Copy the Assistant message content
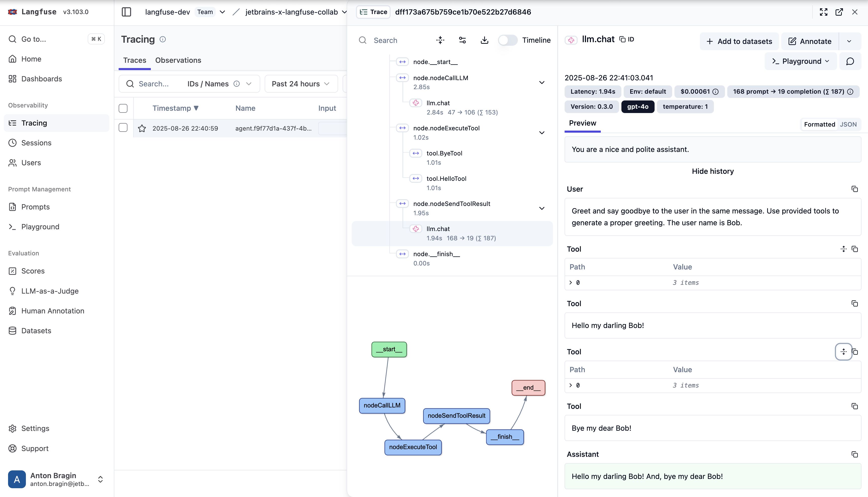 click(854, 454)
